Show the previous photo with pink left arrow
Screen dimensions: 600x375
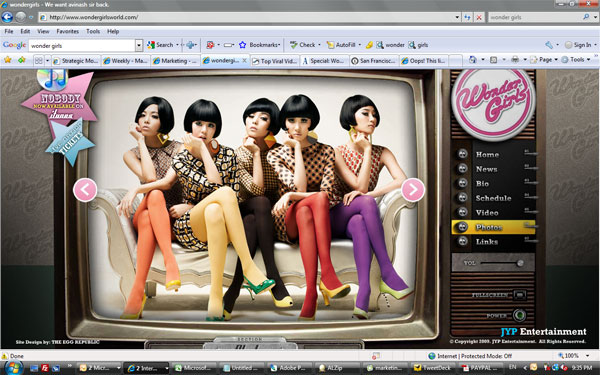pyautogui.click(x=85, y=190)
